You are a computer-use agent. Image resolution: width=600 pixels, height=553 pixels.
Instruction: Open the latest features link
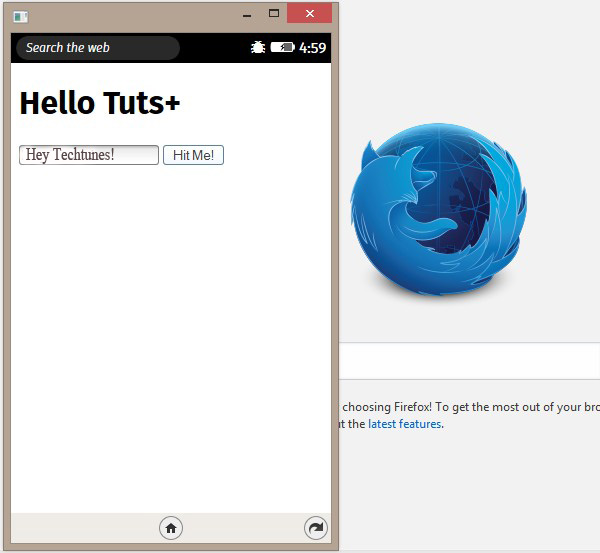pos(405,424)
